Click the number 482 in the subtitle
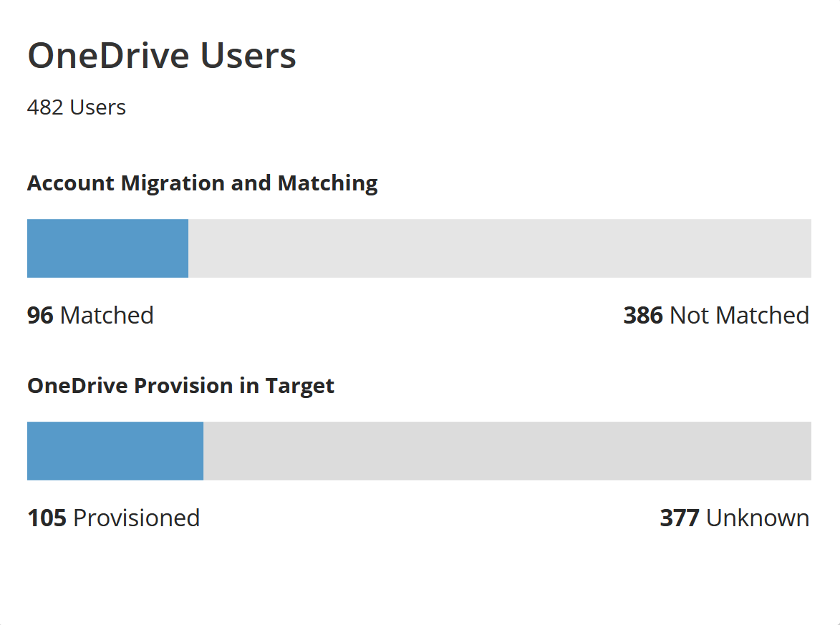This screenshot has height=625, width=840. tap(45, 107)
